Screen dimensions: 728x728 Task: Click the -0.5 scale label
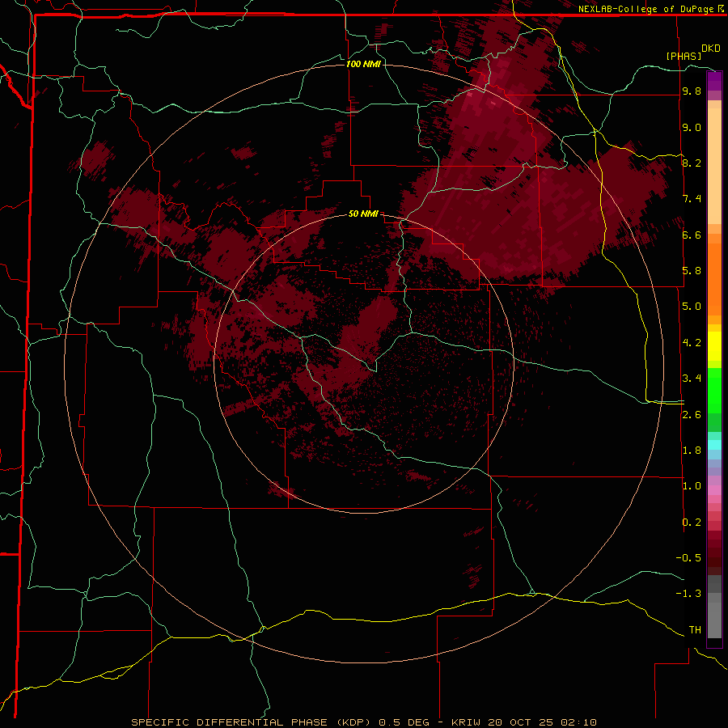688,558
